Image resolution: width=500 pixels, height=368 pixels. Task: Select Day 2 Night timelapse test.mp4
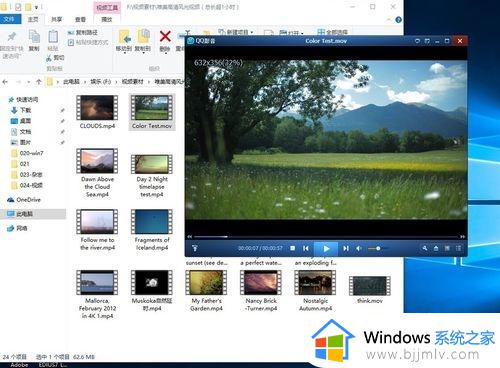tap(152, 176)
